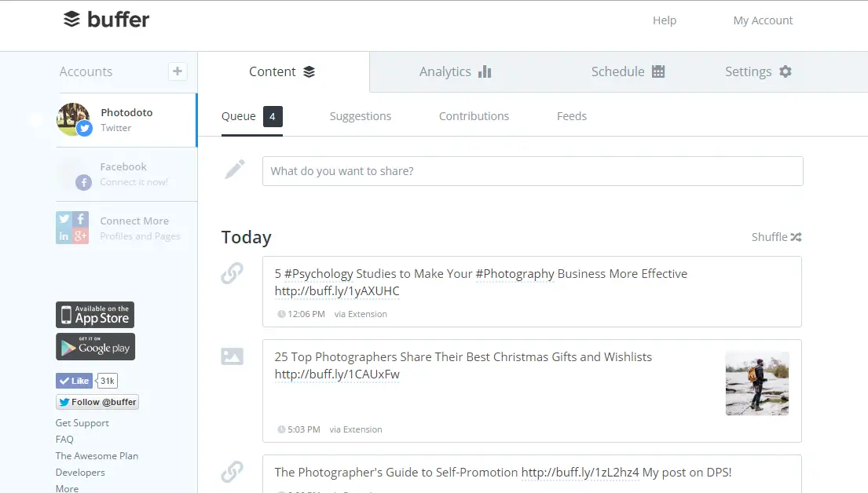The height and width of the screenshot is (493, 868).
Task: Click Follow @buffer Twitter button
Action: (x=97, y=402)
